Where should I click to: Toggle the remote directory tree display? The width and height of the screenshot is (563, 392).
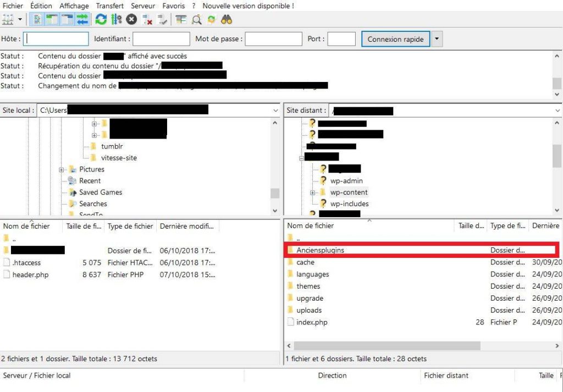point(67,19)
